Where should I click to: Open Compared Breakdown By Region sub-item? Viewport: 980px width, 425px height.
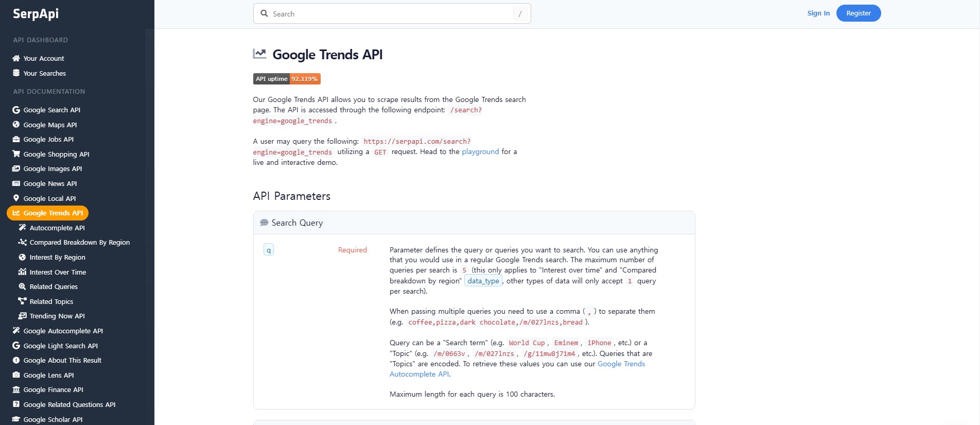tap(79, 243)
